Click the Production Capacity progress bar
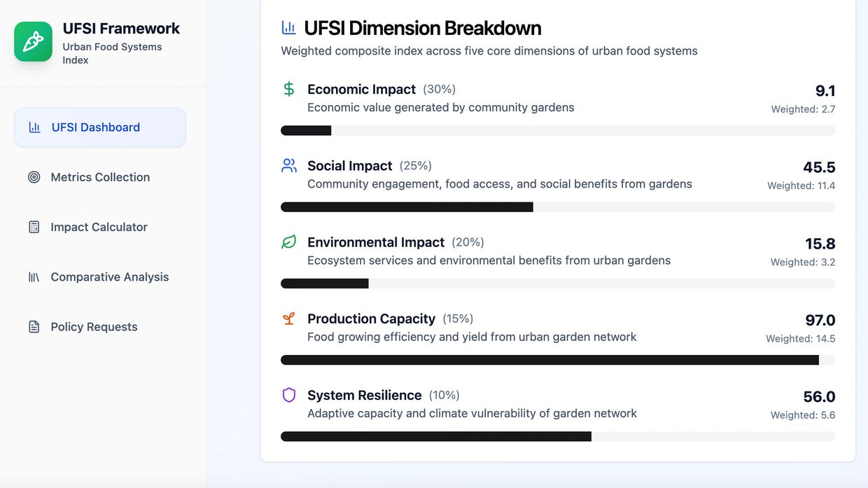868x488 pixels. pos(558,360)
